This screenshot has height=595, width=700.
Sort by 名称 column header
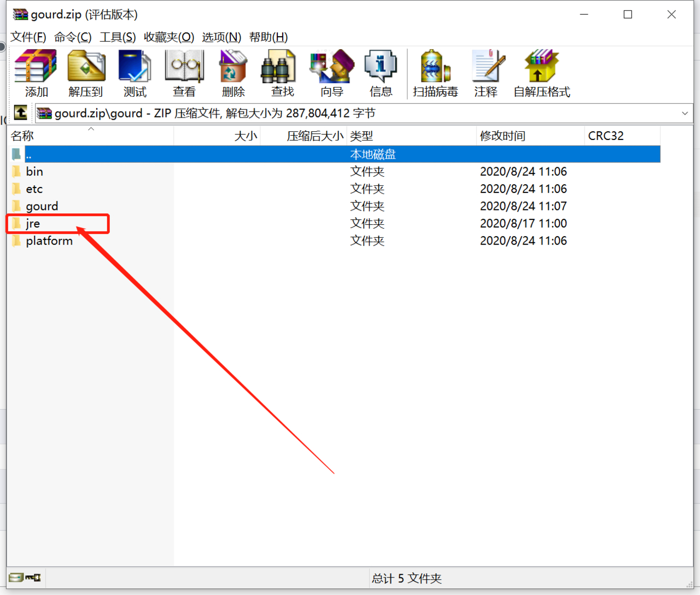point(91,136)
